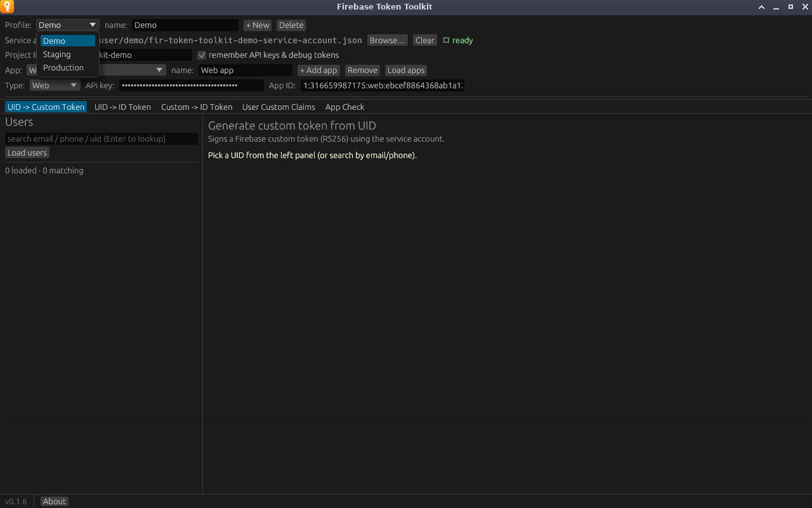The width and height of the screenshot is (812, 508).
Task: Click the app name field Web app
Action: (246, 70)
